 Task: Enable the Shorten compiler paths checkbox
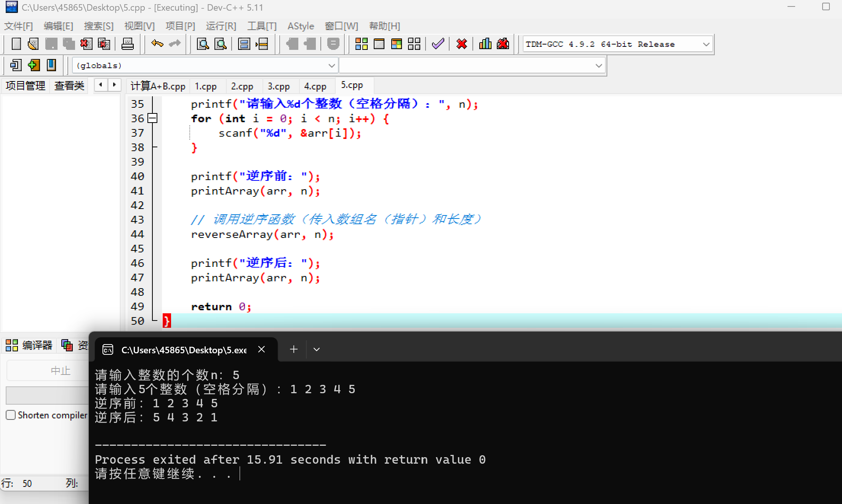tap(11, 415)
